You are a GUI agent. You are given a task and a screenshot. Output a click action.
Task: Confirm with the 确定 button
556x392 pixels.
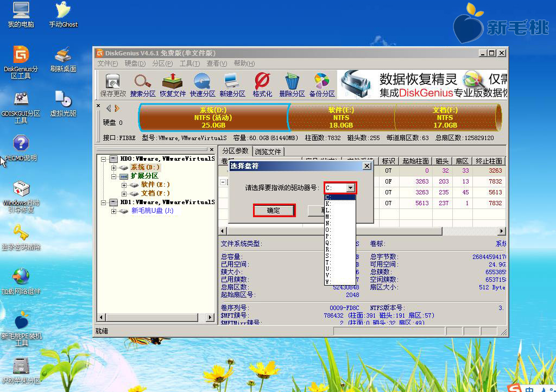coord(274,211)
